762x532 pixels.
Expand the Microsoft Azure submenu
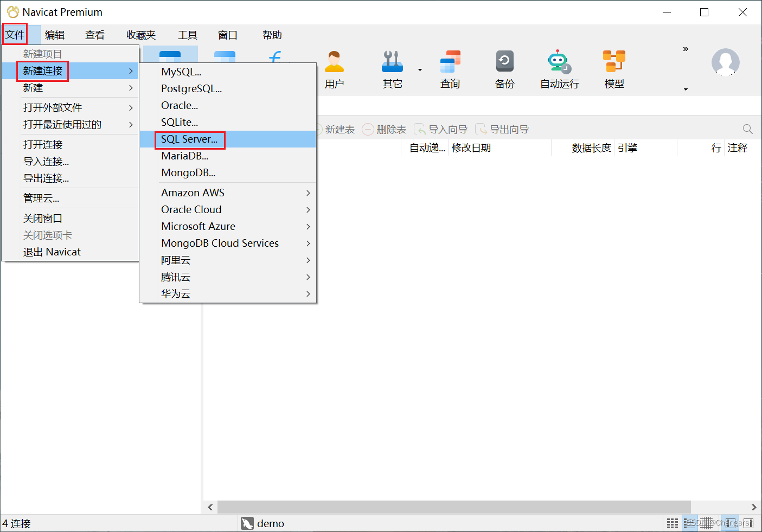(308, 227)
